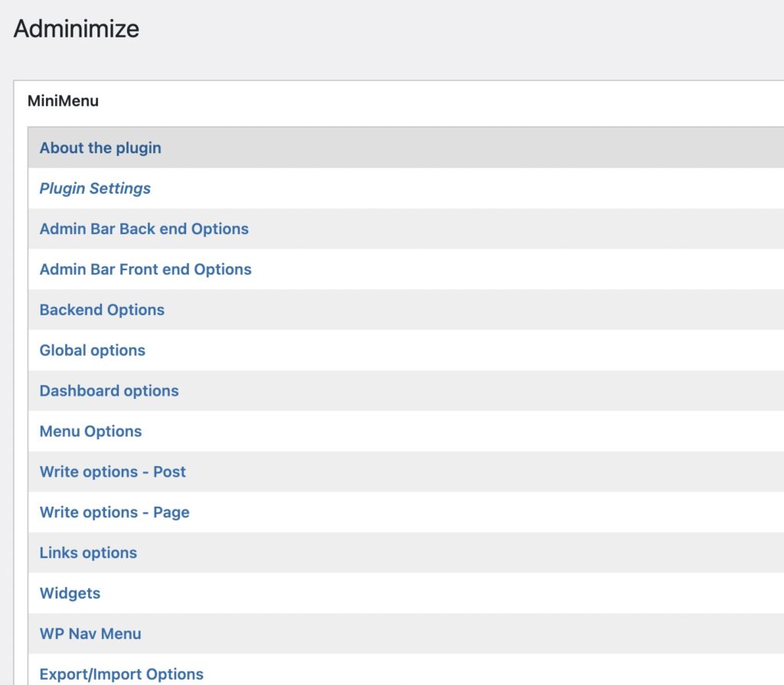The image size is (784, 685).
Task: Open Export/Import Options
Action: pyautogui.click(x=121, y=674)
